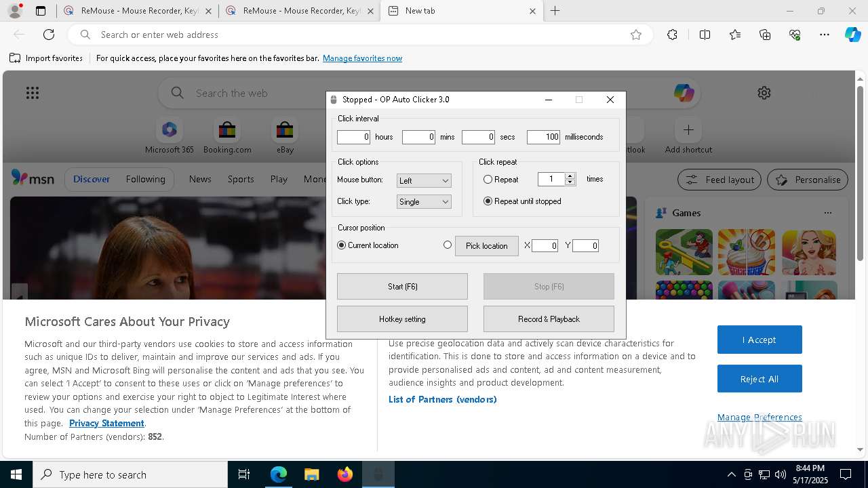Open Edge tab actions menu icon
Viewport: 868px width, 488px height.
point(41,11)
